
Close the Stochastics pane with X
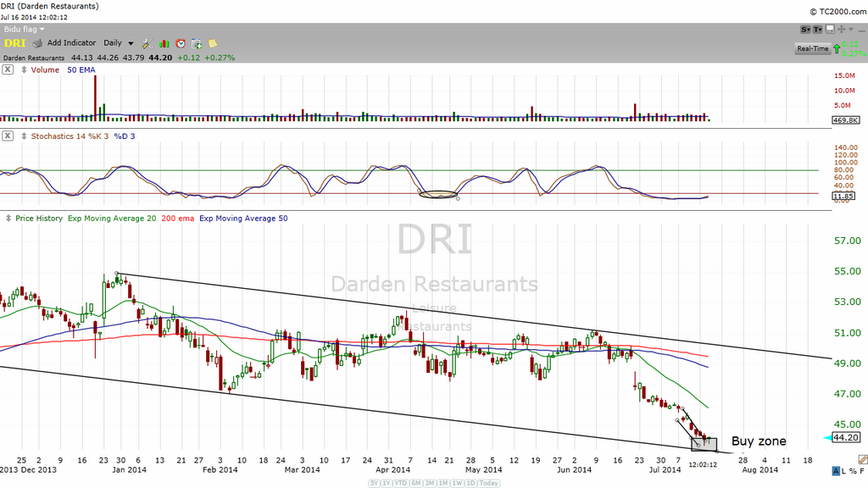coord(7,136)
